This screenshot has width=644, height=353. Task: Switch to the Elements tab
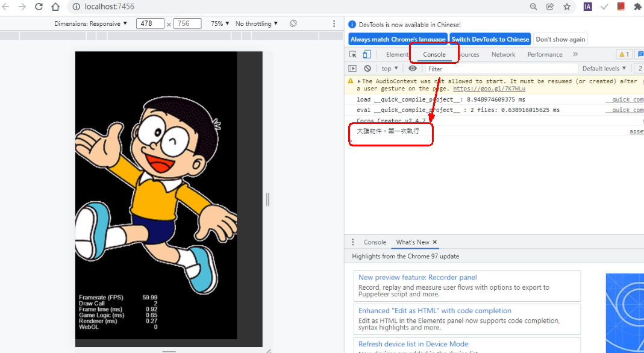pyautogui.click(x=397, y=54)
